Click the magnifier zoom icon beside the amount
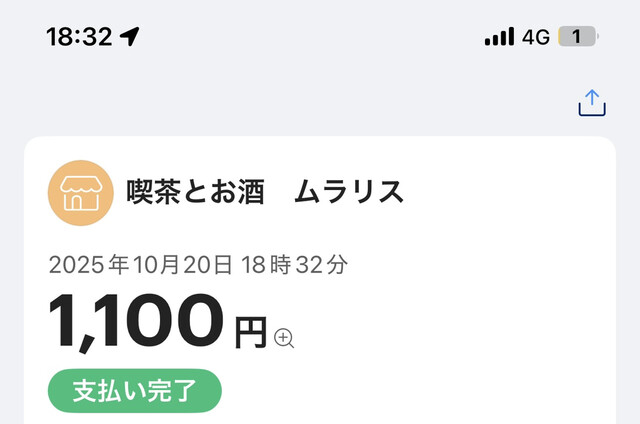 click(x=284, y=338)
